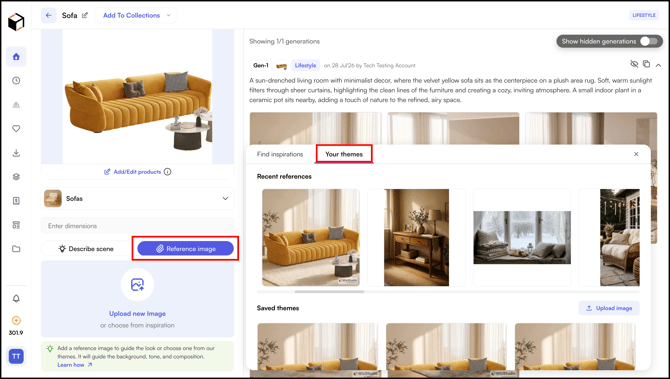670x379 pixels.
Task: Open the downloads icon in sidebar
Action: tap(16, 153)
